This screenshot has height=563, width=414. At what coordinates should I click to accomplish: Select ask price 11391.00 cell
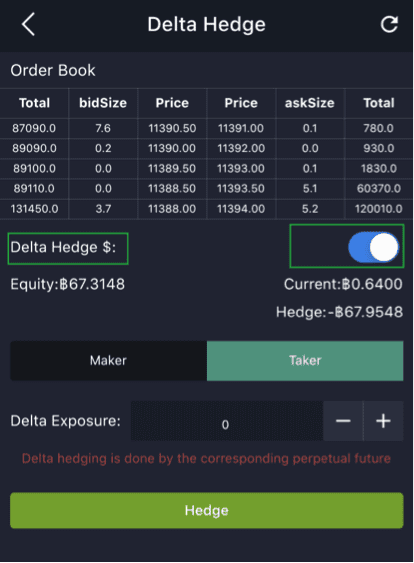(241, 128)
